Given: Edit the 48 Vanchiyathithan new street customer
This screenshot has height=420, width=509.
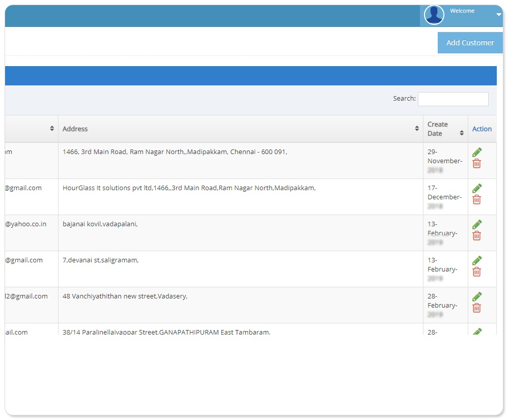Looking at the screenshot, I should coord(477,296).
